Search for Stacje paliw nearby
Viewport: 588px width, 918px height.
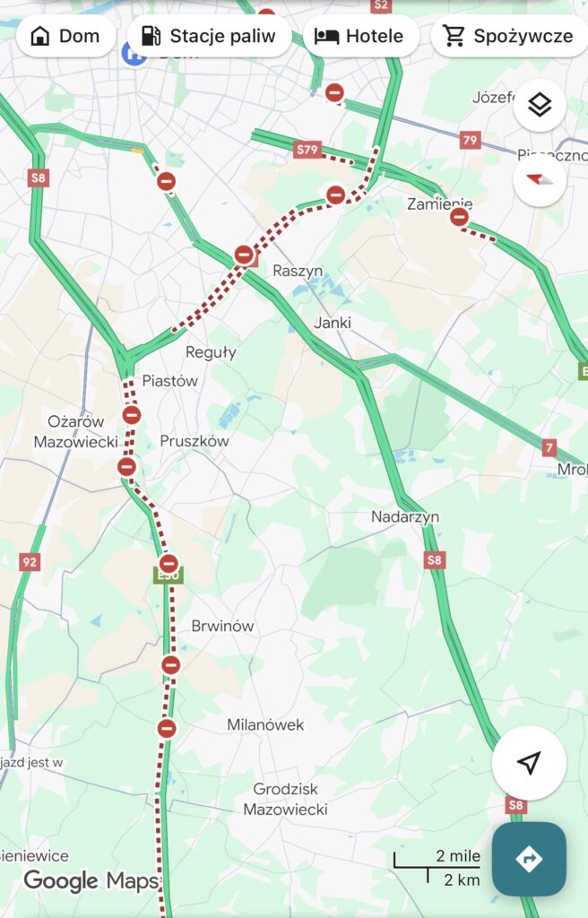[x=209, y=36]
